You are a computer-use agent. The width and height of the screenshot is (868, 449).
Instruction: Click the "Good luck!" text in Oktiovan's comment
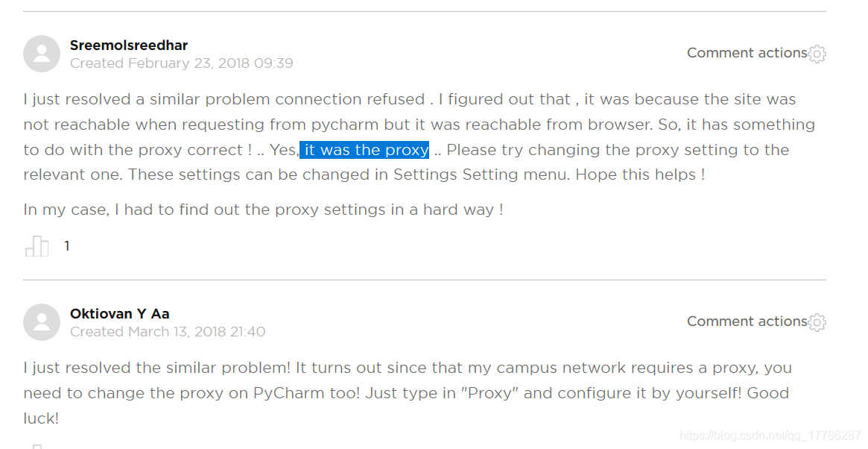767,393
